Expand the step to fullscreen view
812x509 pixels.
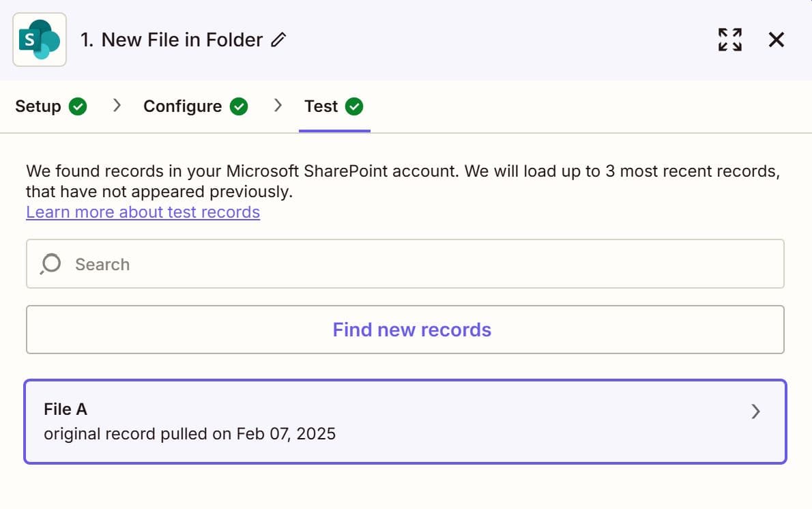tap(729, 40)
